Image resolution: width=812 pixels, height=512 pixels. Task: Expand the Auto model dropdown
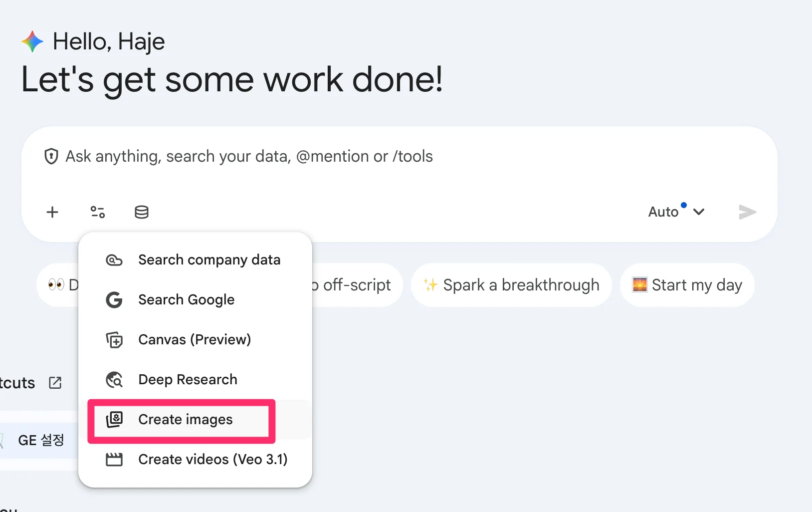click(676, 212)
